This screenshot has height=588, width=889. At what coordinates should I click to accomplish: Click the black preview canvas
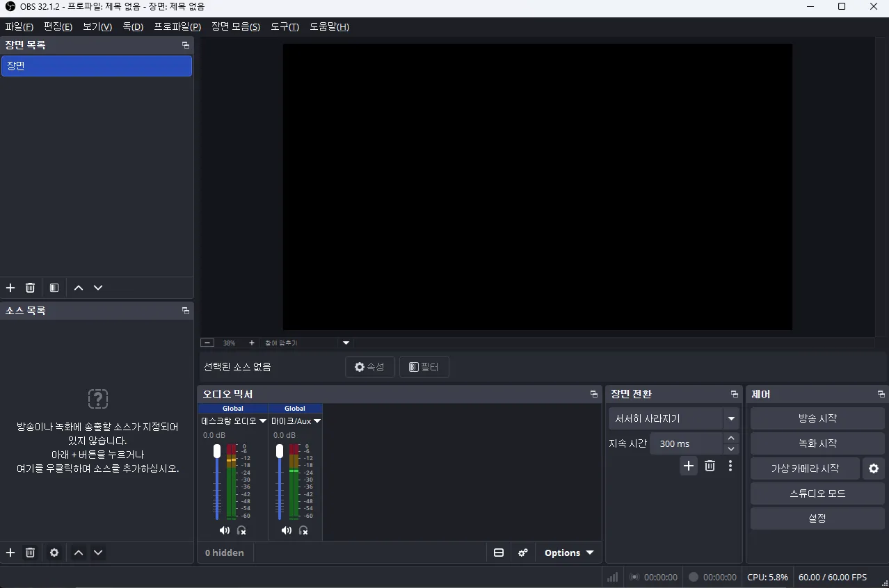pos(537,187)
